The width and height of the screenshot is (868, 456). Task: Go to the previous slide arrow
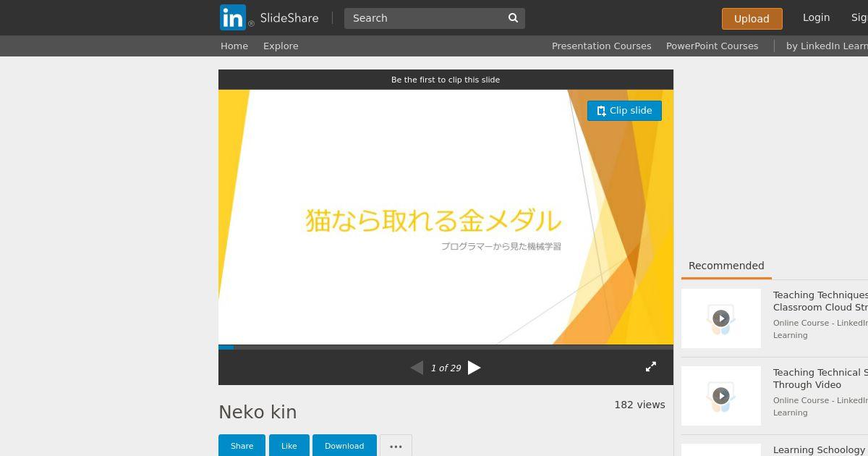417,368
